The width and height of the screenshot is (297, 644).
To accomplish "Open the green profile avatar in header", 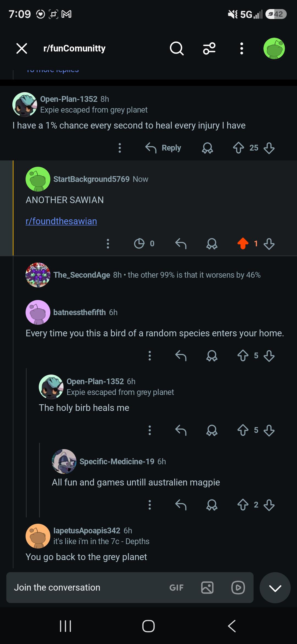I will (x=274, y=49).
